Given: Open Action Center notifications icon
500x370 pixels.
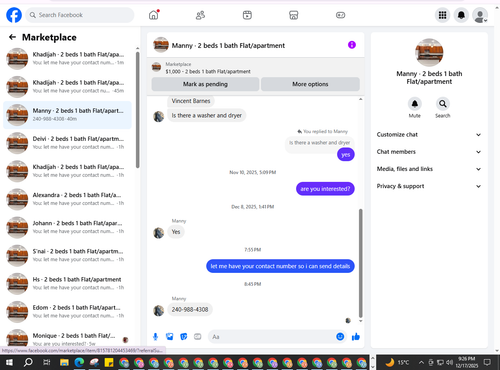Looking at the screenshot, I should [x=488, y=362].
